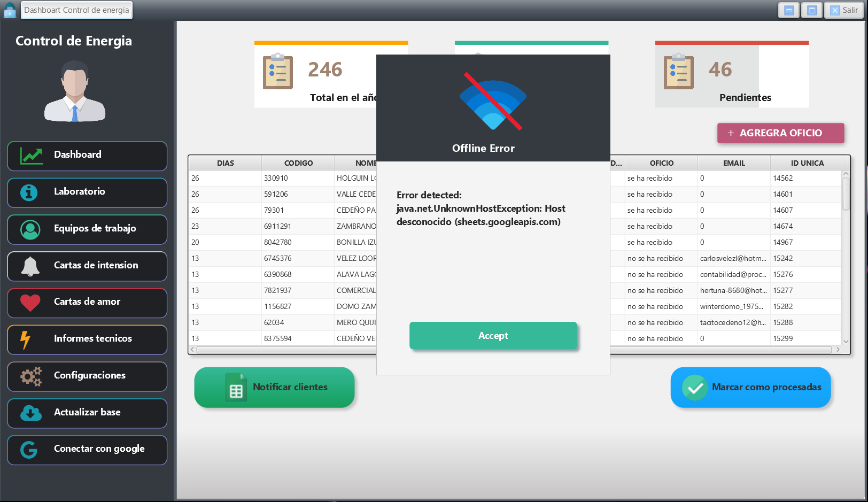Image resolution: width=868 pixels, height=502 pixels.
Task: Click the Actualizar base cloud download icon
Action: coord(30,413)
